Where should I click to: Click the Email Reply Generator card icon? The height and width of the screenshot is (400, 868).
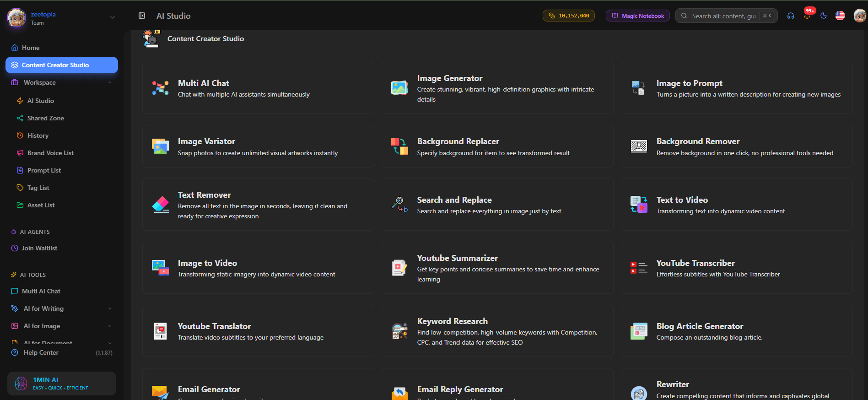tap(399, 393)
